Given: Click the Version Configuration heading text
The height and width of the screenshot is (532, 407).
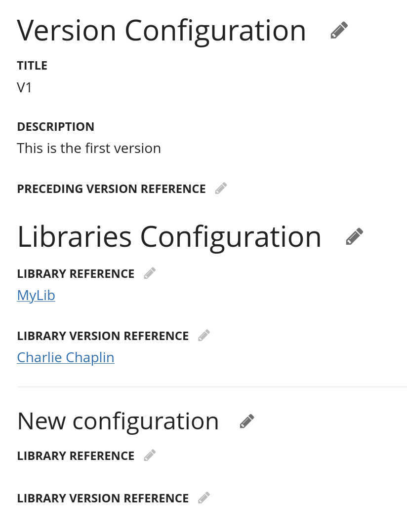Looking at the screenshot, I should coord(162,31).
